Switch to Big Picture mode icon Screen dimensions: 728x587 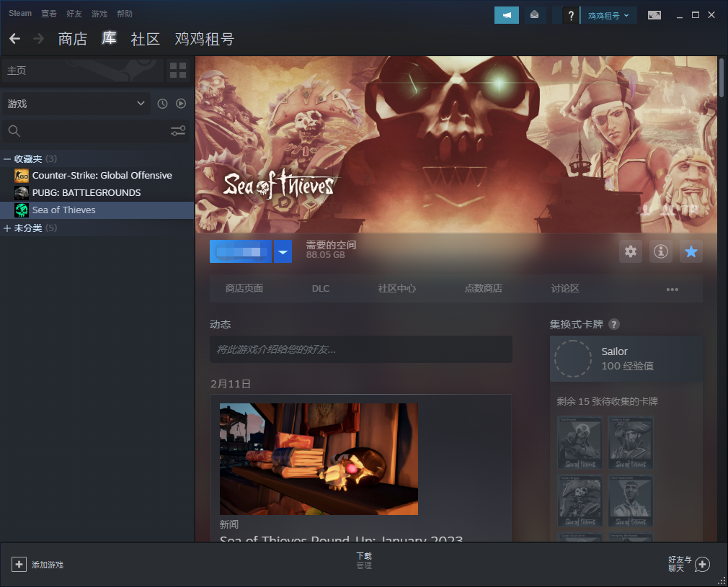[654, 15]
